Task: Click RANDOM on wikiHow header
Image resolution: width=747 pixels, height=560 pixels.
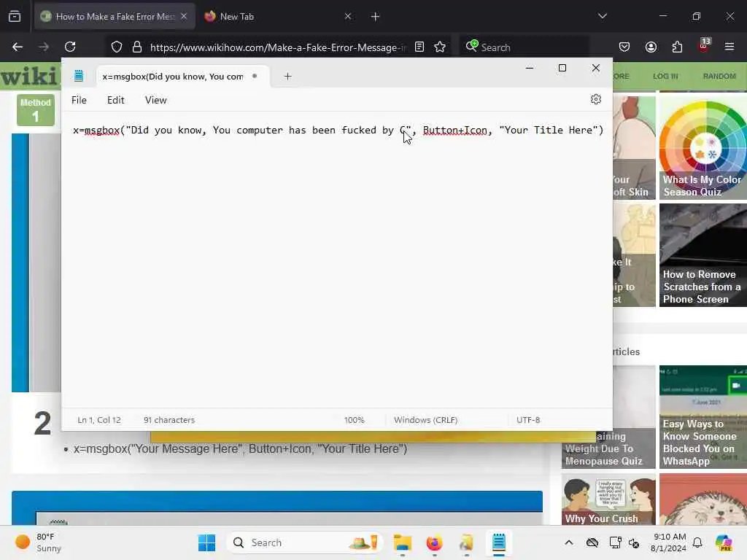Action: (719, 76)
